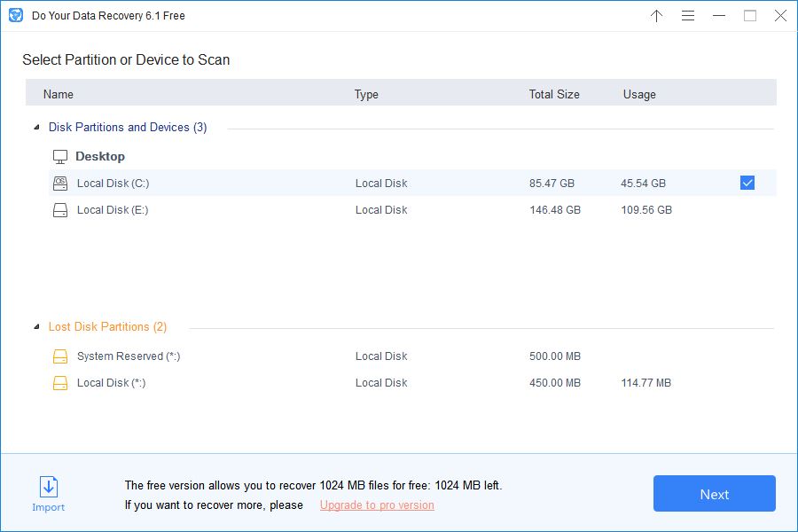
Task: Click the Local Disk (E:) drive icon
Action: coord(59,209)
